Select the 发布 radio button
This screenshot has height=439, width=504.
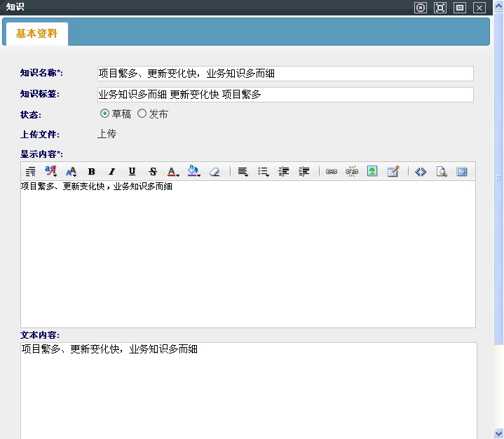coord(142,114)
